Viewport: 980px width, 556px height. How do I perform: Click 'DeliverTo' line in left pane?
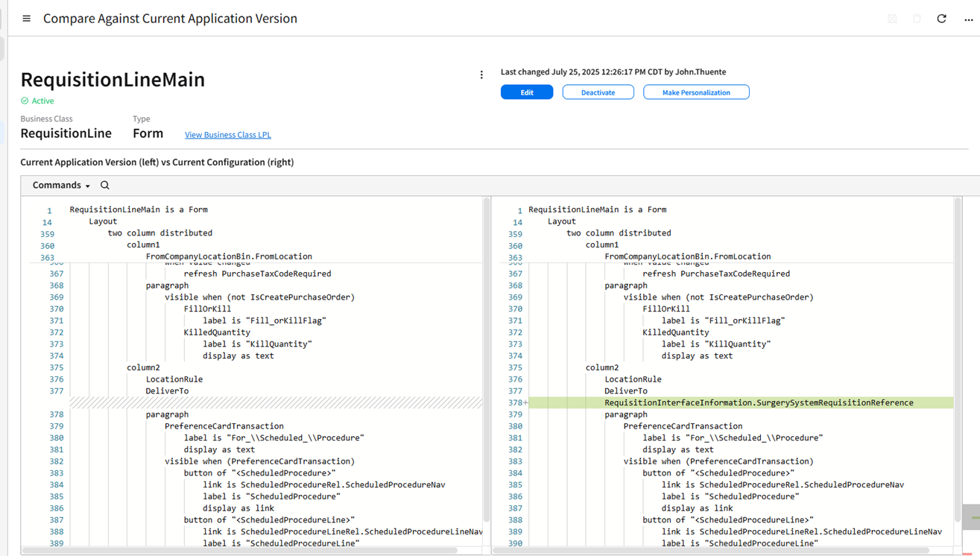click(x=167, y=391)
